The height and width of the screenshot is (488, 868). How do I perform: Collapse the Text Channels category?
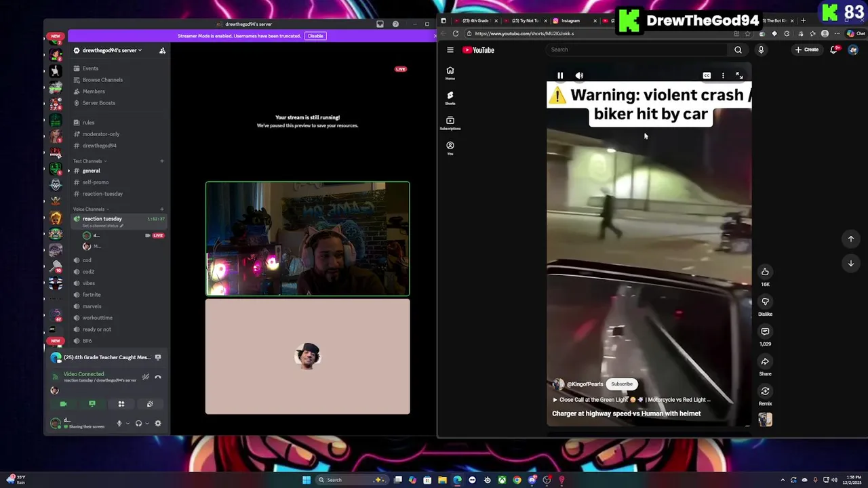click(x=90, y=161)
